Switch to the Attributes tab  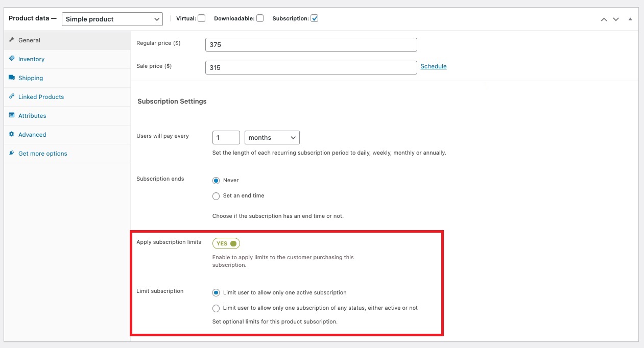[67, 116]
